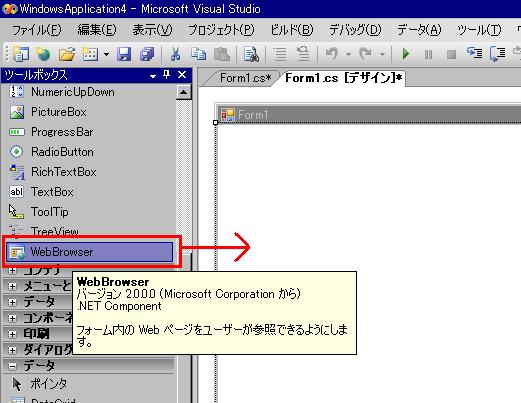
Task: Click the New Project toolbar icon
Action: pyautogui.click(x=21, y=54)
